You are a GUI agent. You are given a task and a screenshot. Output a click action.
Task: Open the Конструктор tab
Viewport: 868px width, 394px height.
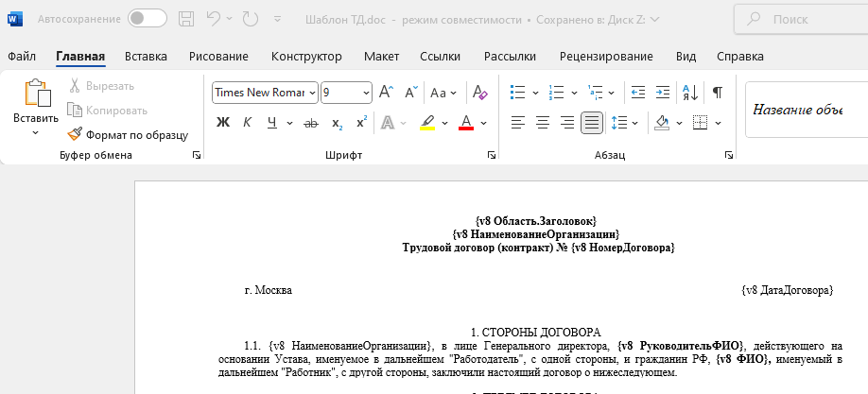pyautogui.click(x=306, y=57)
